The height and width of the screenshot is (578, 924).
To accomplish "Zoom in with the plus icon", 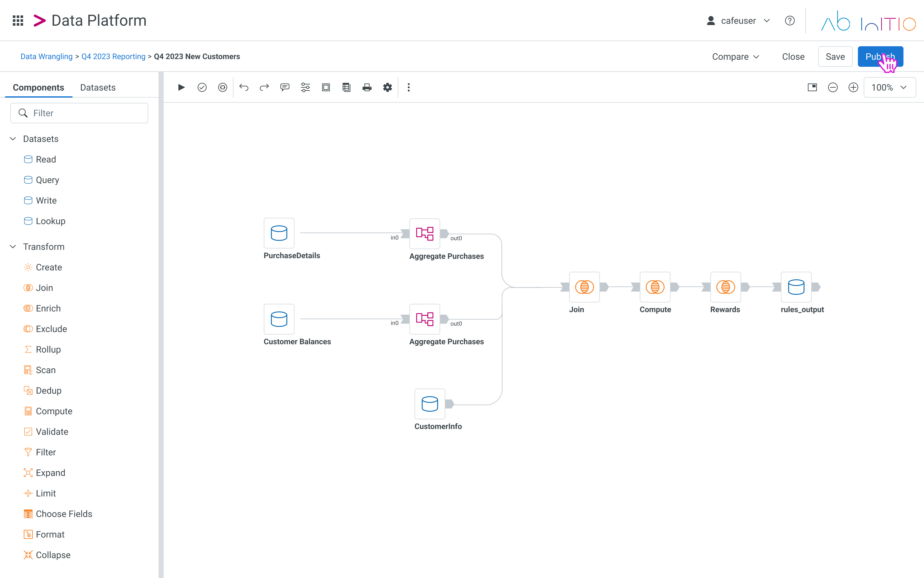I will (853, 88).
